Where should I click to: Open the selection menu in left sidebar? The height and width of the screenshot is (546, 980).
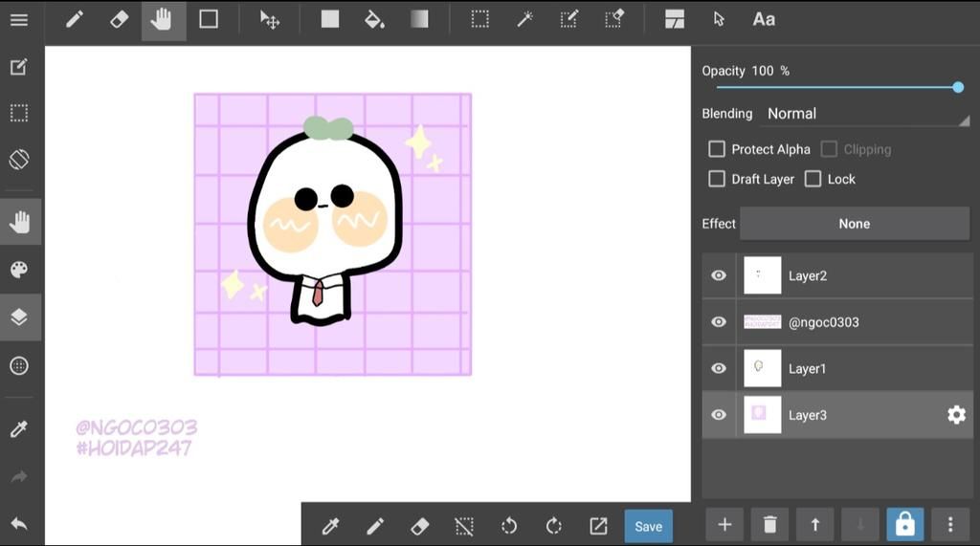pyautogui.click(x=19, y=113)
